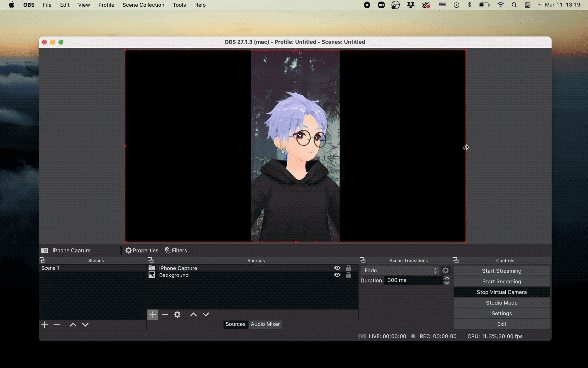This screenshot has width=588, height=368.
Task: Pop out the Scenes panel
Action: click(x=43, y=260)
